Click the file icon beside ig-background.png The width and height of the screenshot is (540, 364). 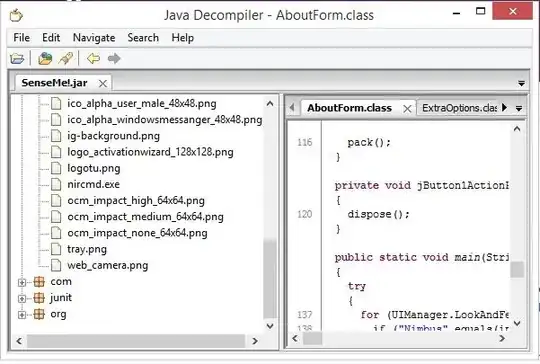[x=56, y=136]
